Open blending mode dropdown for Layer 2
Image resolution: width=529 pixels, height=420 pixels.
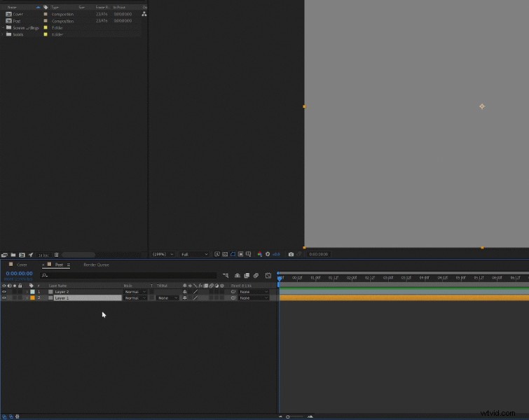pos(135,292)
